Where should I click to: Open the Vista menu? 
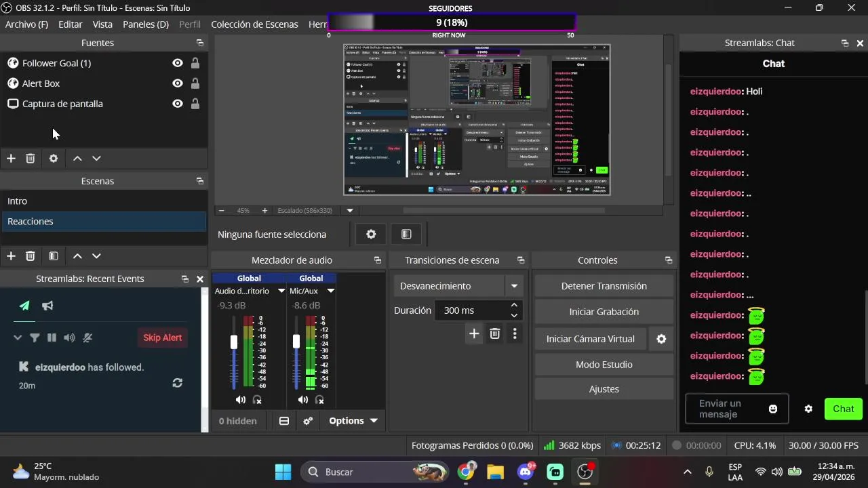[x=102, y=24]
